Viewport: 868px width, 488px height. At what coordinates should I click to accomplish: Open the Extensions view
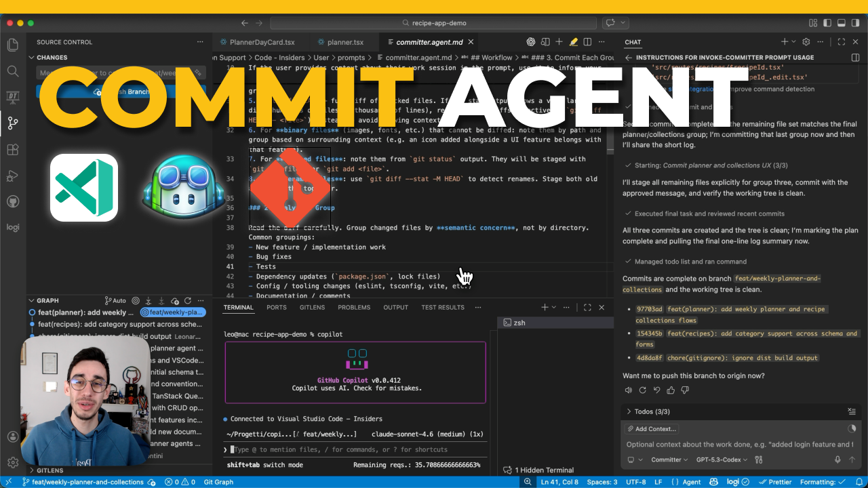pyautogui.click(x=12, y=149)
